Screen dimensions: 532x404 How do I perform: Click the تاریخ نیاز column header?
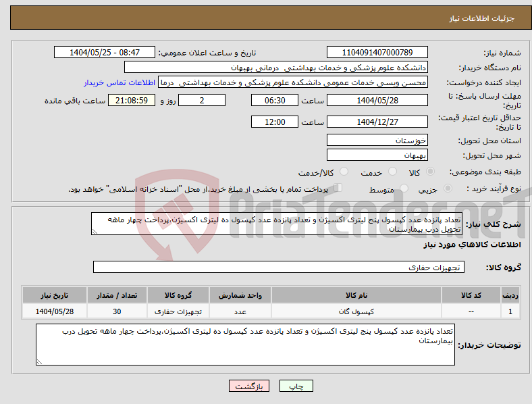tap(55, 295)
